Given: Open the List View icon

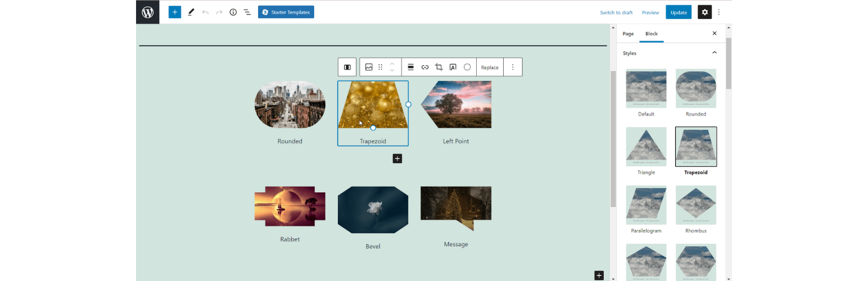Looking at the screenshot, I should click(247, 12).
